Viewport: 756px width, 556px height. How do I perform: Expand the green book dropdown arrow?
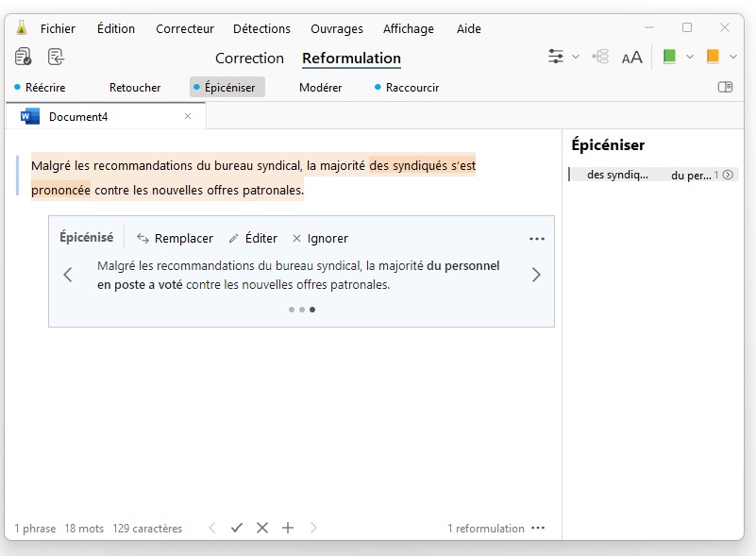tap(690, 57)
